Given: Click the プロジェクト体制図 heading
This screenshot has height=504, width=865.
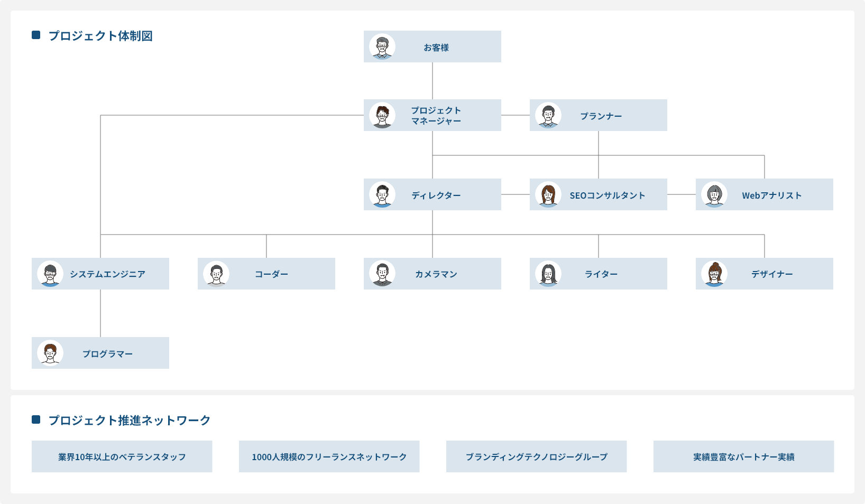Looking at the screenshot, I should pos(100,36).
